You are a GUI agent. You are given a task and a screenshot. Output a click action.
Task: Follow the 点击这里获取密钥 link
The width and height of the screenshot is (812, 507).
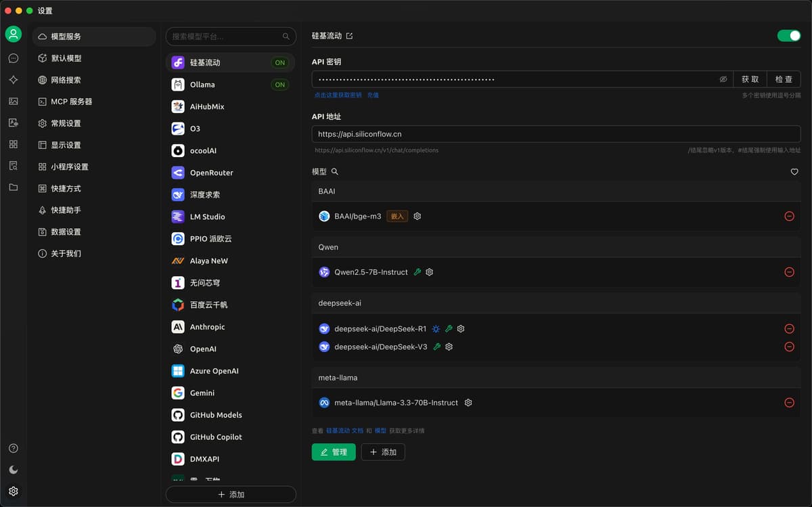coord(338,95)
